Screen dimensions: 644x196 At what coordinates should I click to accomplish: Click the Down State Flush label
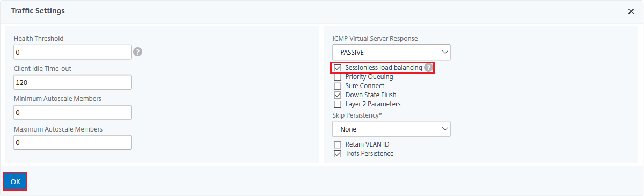coord(371,95)
